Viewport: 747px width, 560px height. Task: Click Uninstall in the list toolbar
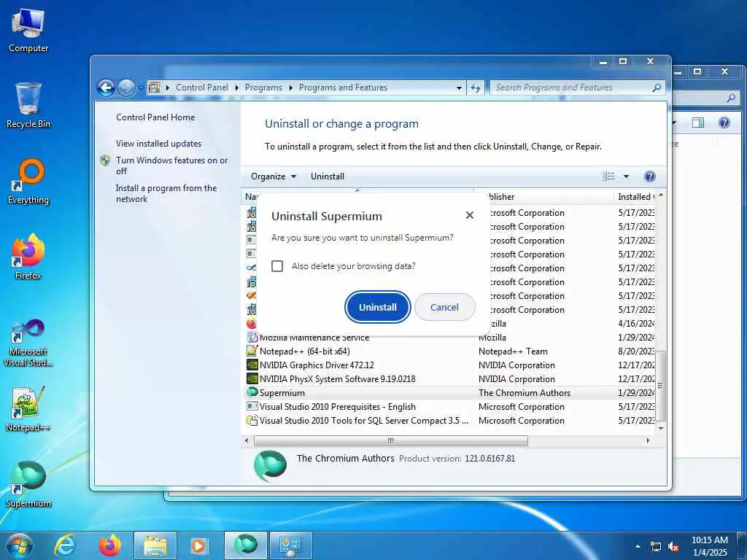click(328, 176)
